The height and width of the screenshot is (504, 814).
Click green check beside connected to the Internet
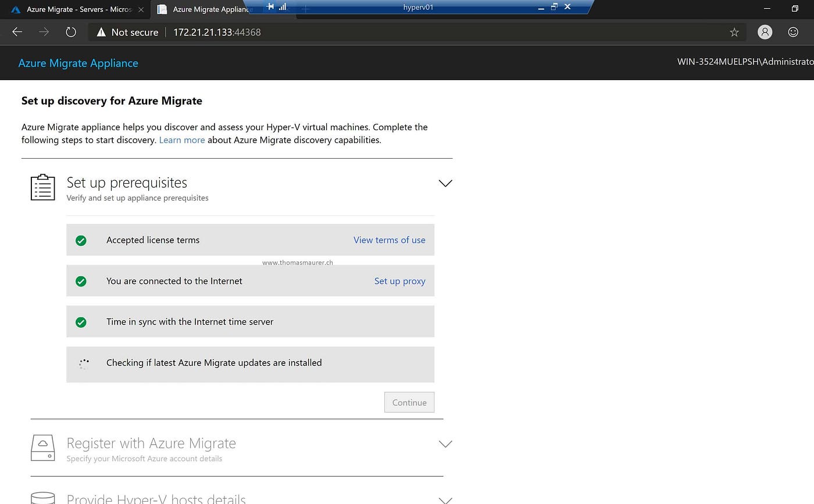coord(81,281)
